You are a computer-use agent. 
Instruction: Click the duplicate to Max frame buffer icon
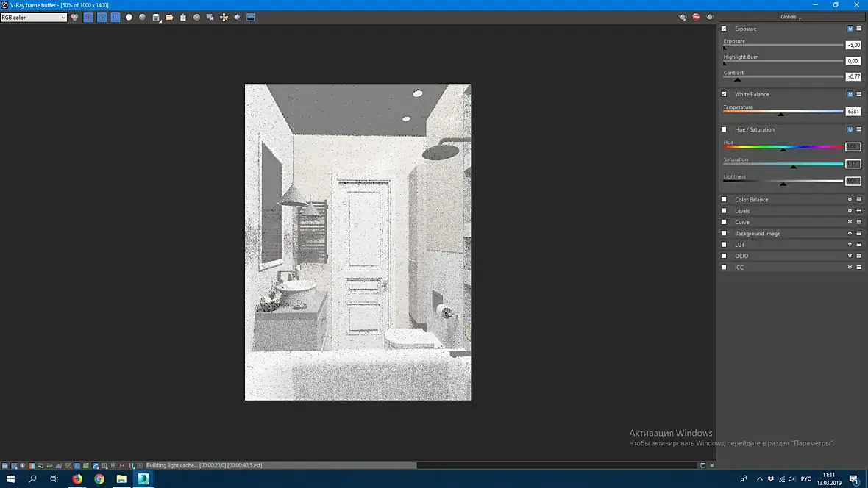pyautogui.click(x=196, y=17)
